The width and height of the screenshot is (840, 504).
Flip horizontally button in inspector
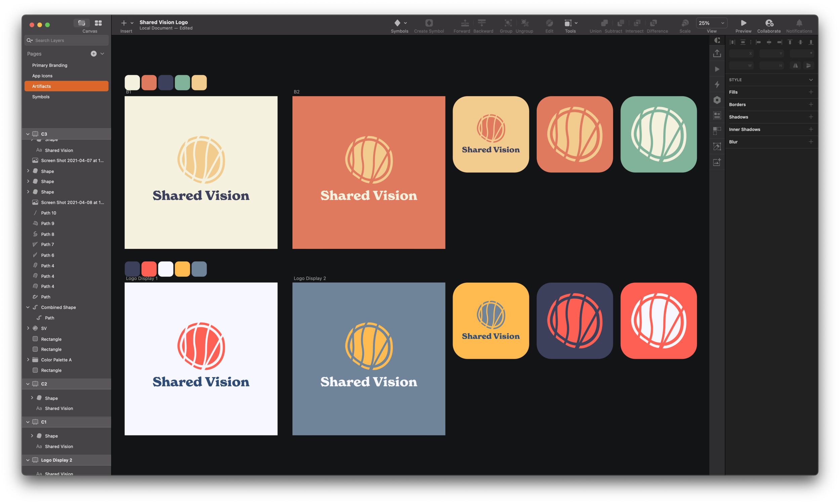pos(796,65)
